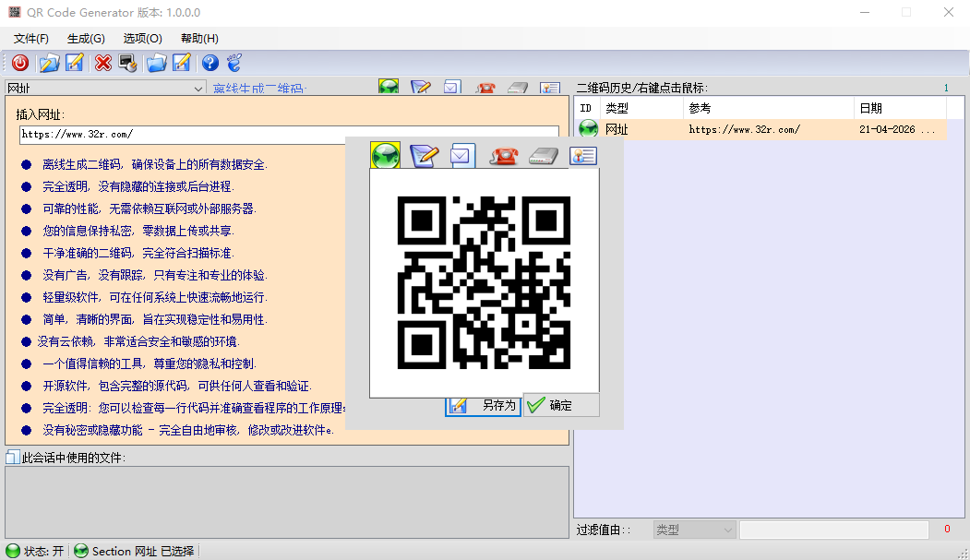The width and height of the screenshot is (970, 560).
Task: Click the 离线生成二维码 link
Action: click(x=260, y=89)
